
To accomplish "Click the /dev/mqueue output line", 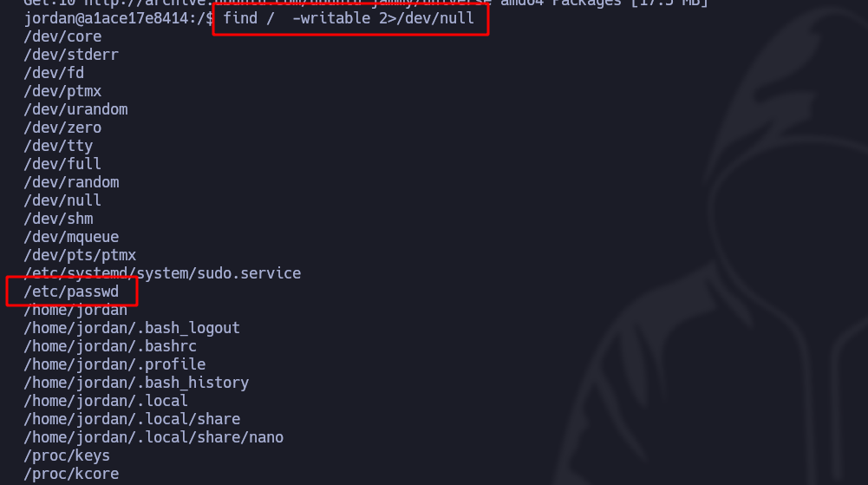I will point(71,237).
